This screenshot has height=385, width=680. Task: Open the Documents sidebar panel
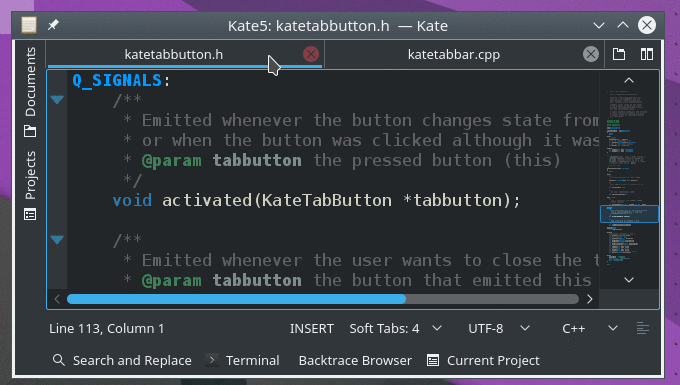click(30, 92)
